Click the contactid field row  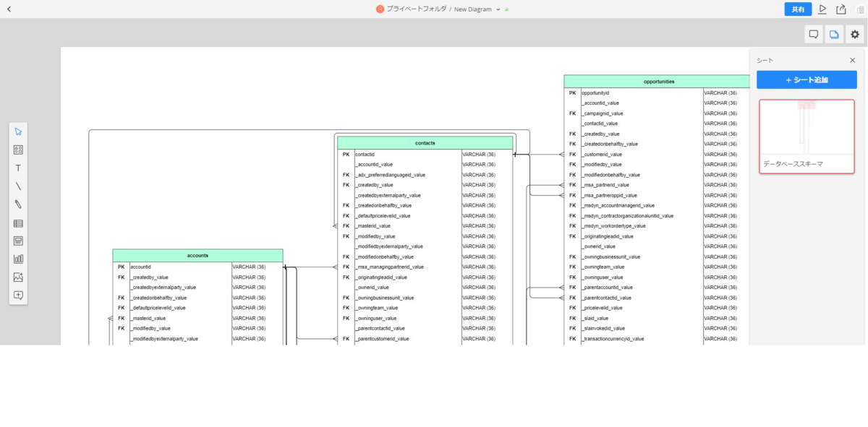coord(425,155)
